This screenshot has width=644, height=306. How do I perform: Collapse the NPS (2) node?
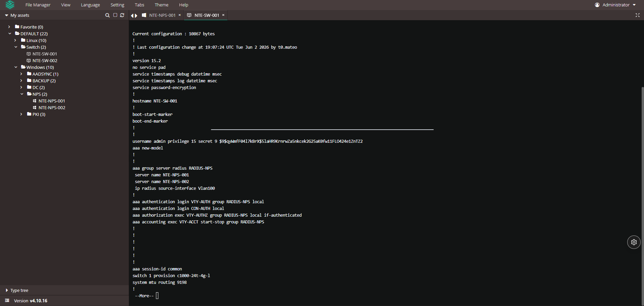22,94
